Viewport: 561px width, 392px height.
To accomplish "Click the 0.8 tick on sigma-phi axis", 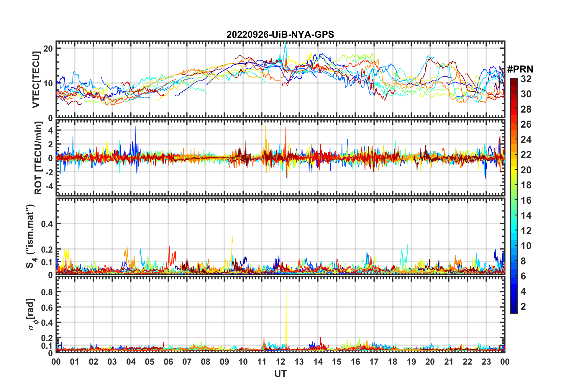I will pos(47,292).
